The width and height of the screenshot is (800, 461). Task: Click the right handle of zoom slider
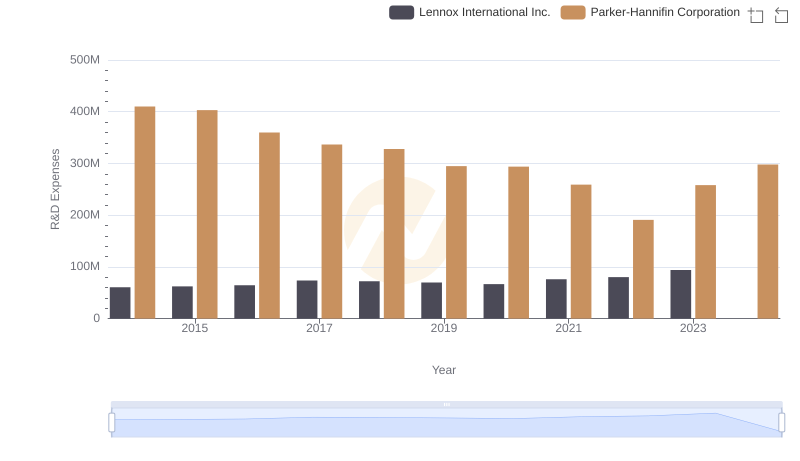(x=781, y=423)
